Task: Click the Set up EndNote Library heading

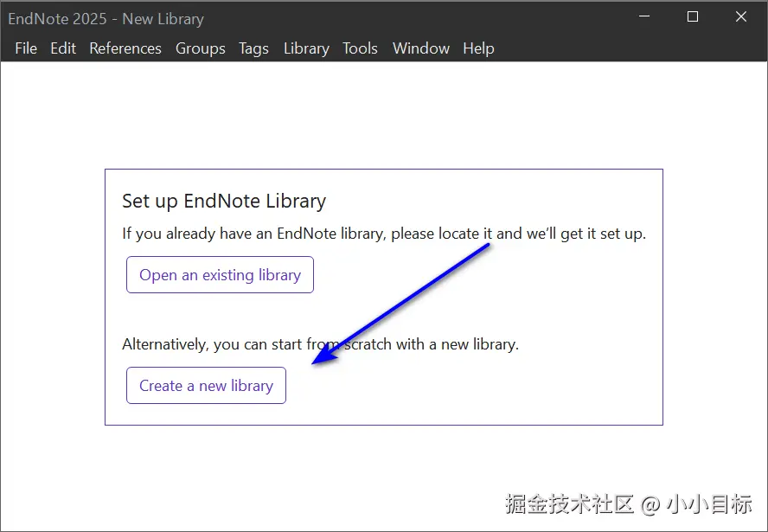Action: (x=224, y=202)
